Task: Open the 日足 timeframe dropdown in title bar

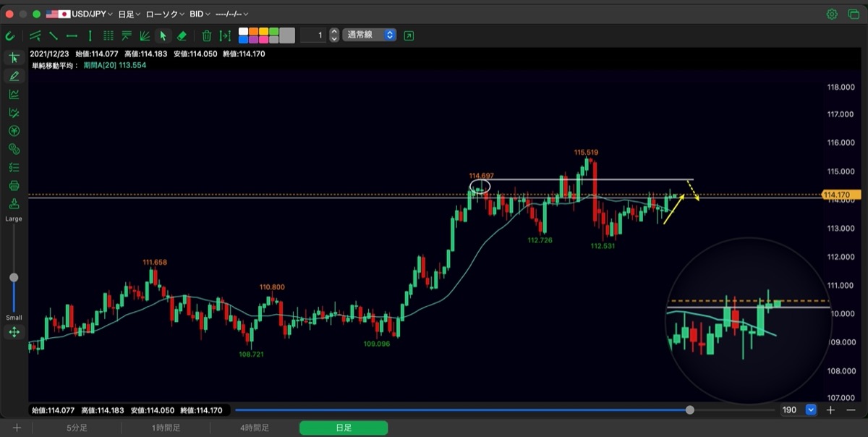Action: (129, 14)
